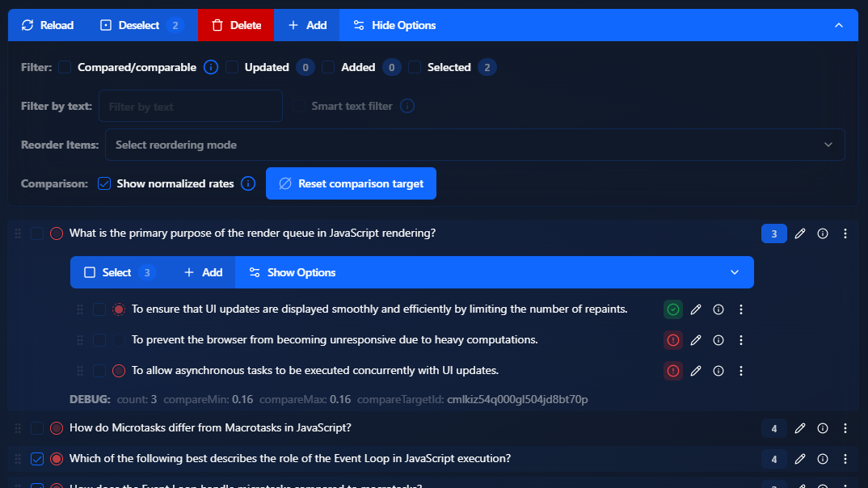868x488 pixels.
Task: Click Add in the answers toolbar
Action: click(203, 272)
